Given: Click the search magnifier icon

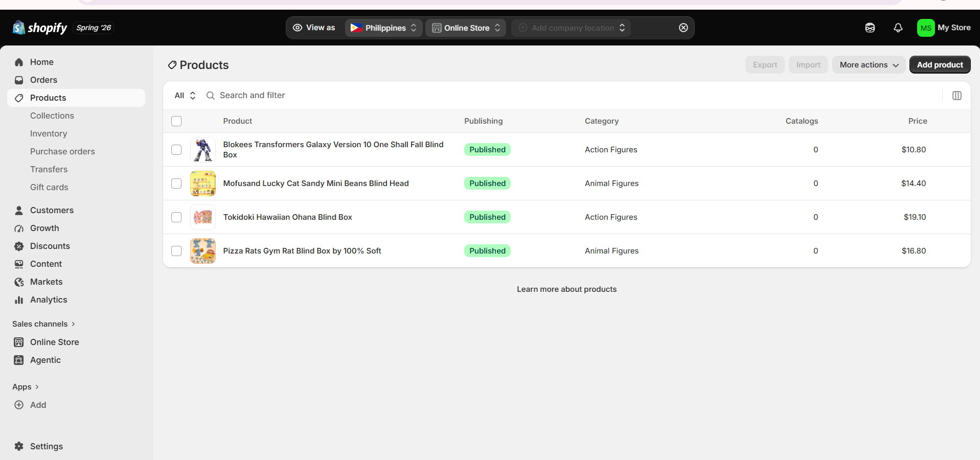Looking at the screenshot, I should tap(210, 96).
